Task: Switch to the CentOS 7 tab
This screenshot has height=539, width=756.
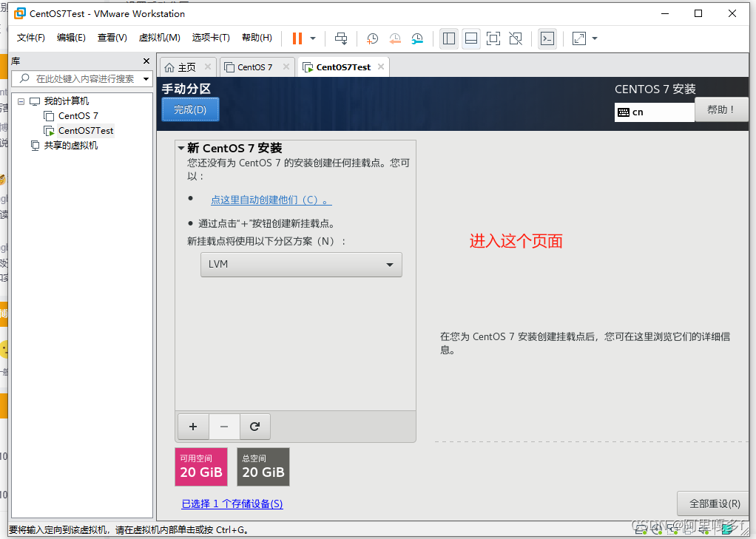Action: click(252, 66)
